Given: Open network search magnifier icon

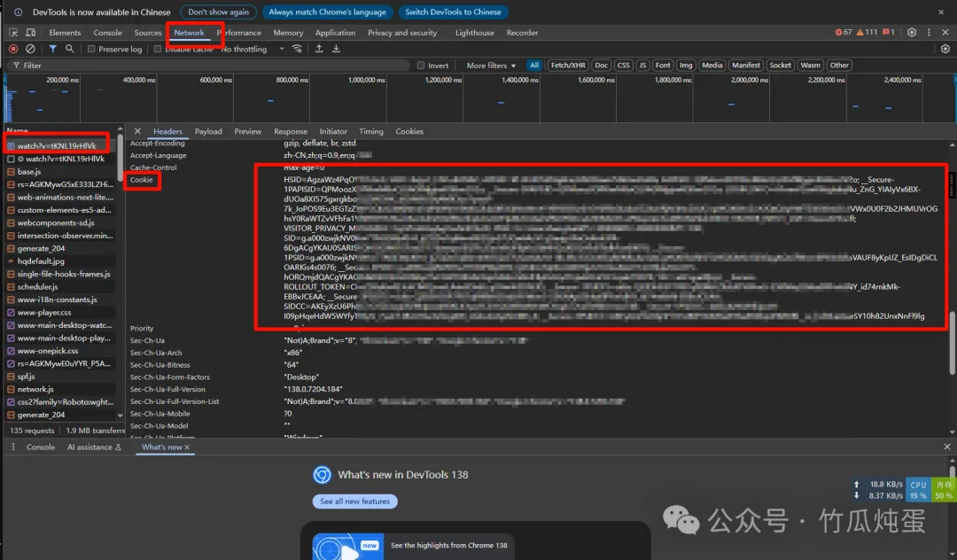Looking at the screenshot, I should tap(70, 49).
